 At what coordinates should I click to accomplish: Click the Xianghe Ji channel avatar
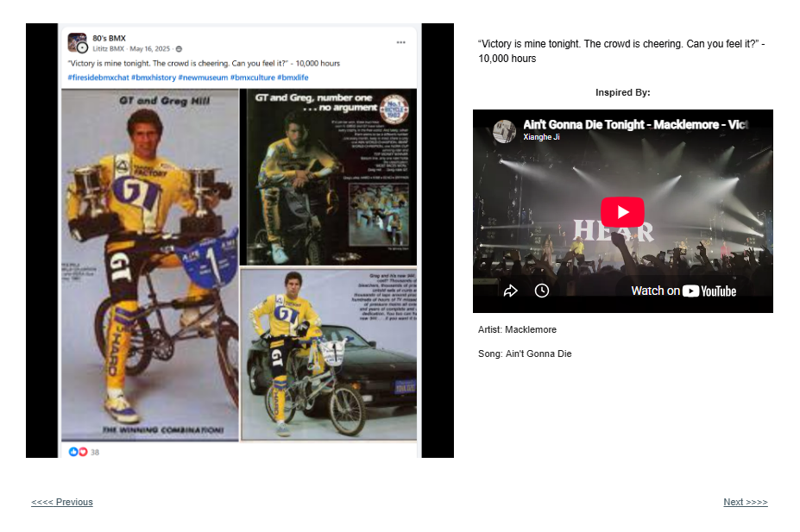tap(504, 131)
